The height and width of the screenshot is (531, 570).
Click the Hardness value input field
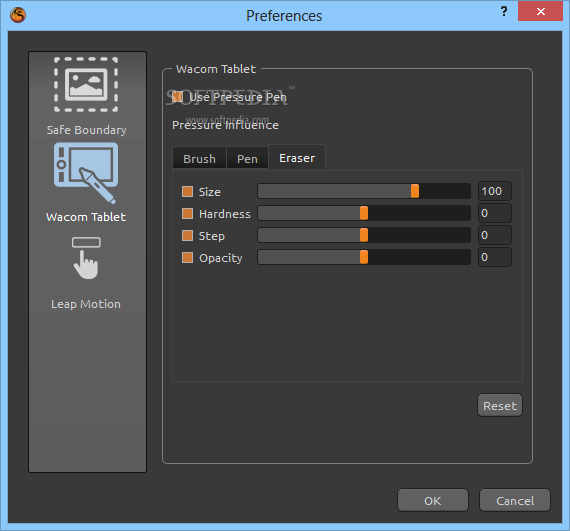(495, 213)
